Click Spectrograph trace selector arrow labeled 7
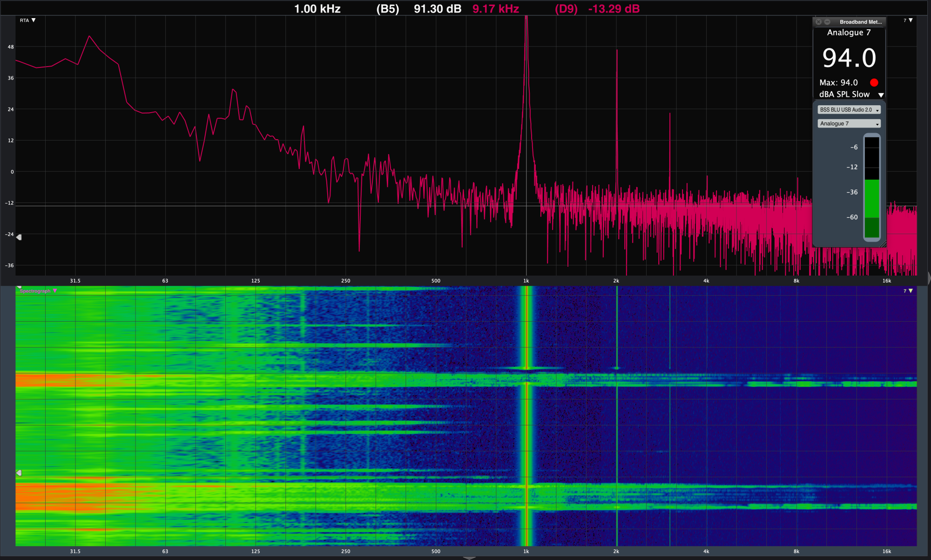931x560 pixels. [911, 291]
